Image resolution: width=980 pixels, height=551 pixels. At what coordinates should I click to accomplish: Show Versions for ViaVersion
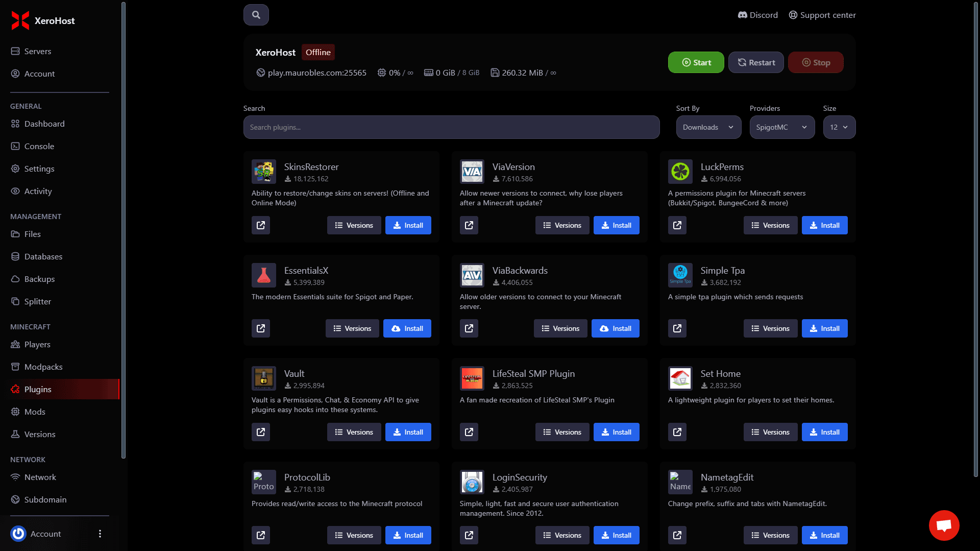[x=562, y=225]
